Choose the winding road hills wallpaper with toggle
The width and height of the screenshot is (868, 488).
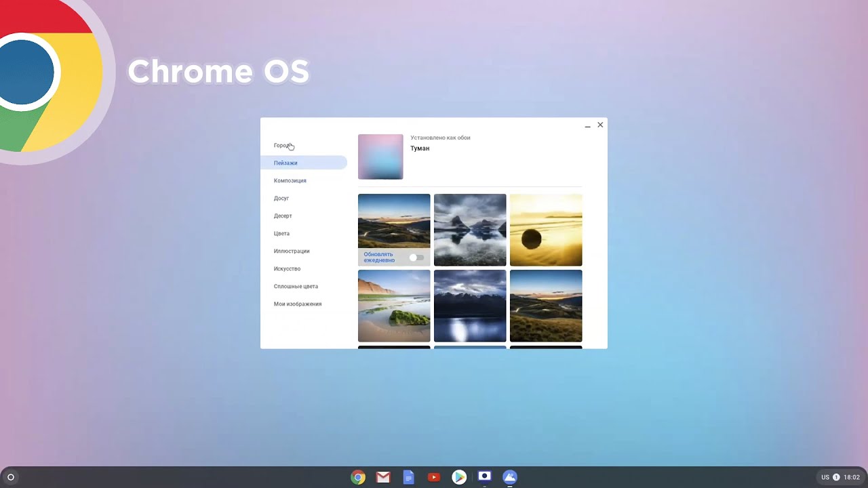pos(394,230)
